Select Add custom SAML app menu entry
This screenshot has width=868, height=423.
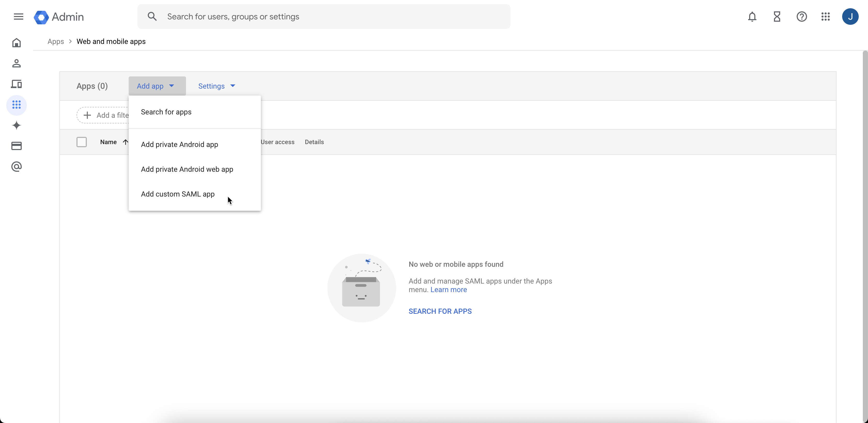[177, 194]
